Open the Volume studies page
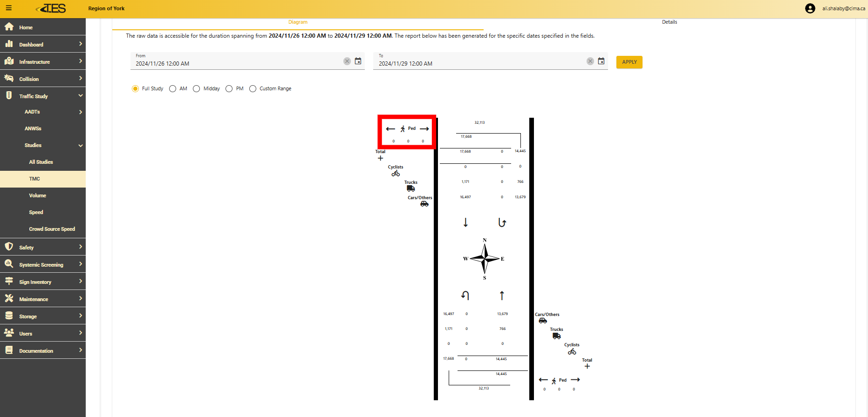 pyautogui.click(x=37, y=195)
